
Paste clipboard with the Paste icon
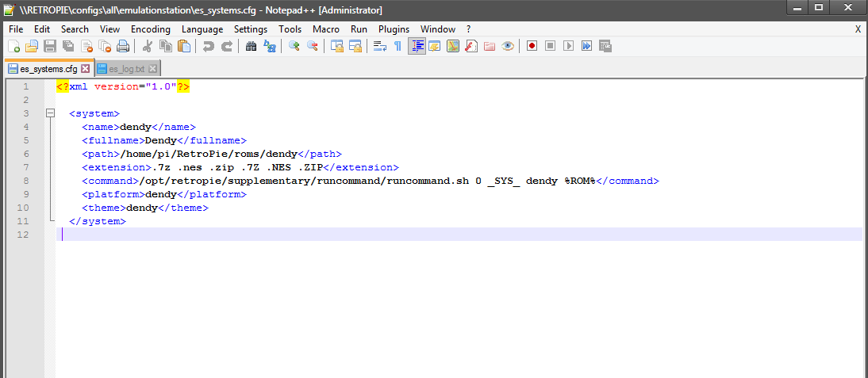(184, 47)
